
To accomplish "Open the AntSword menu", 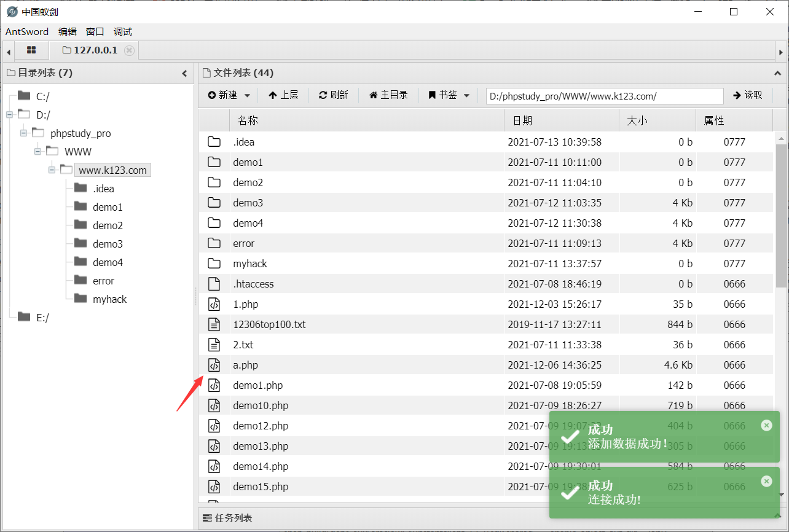I will pos(27,32).
